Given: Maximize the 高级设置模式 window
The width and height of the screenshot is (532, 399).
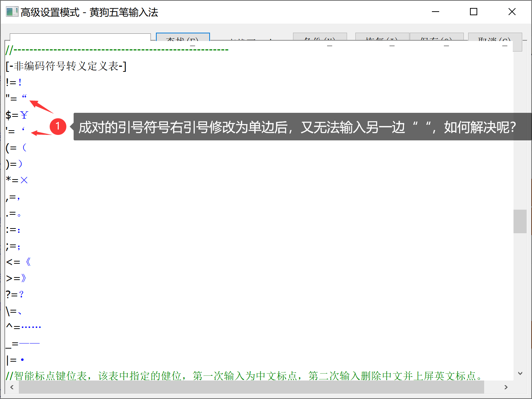Looking at the screenshot, I should click(x=473, y=12).
